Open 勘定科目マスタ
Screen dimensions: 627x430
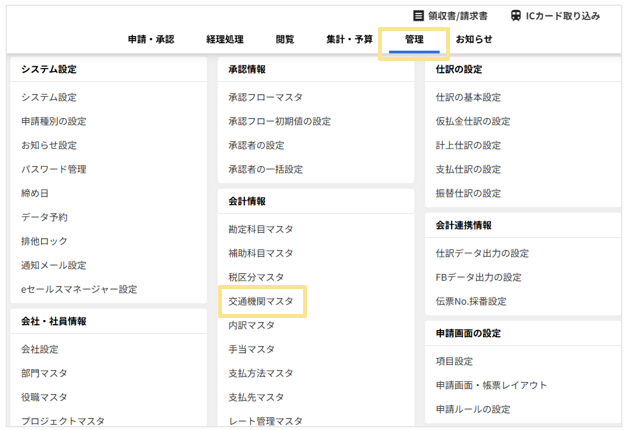click(x=261, y=229)
